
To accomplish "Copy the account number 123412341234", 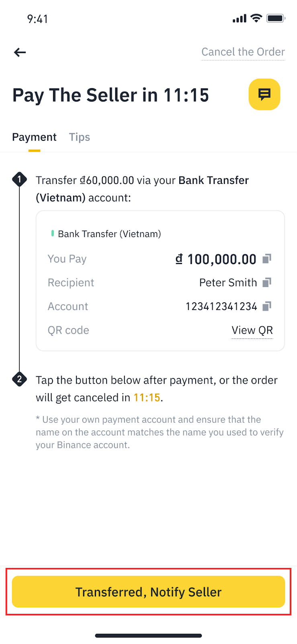I will click(x=267, y=307).
